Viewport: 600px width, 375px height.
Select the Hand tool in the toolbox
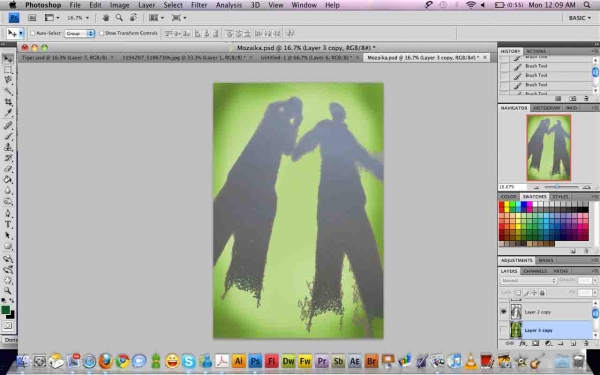pos(8,280)
